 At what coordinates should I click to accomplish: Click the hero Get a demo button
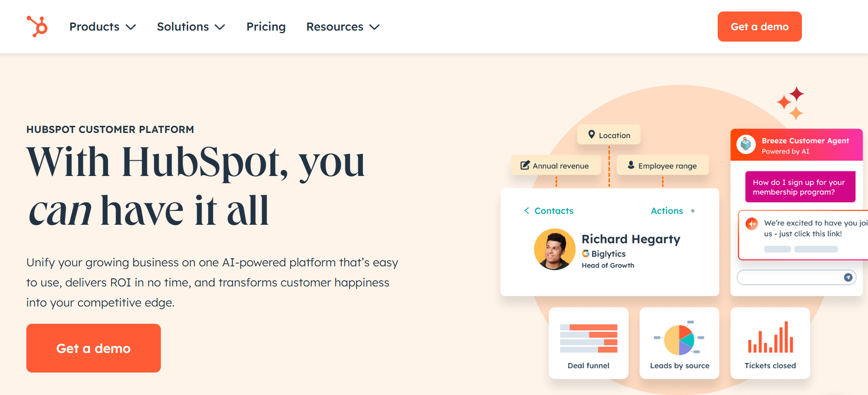click(93, 348)
